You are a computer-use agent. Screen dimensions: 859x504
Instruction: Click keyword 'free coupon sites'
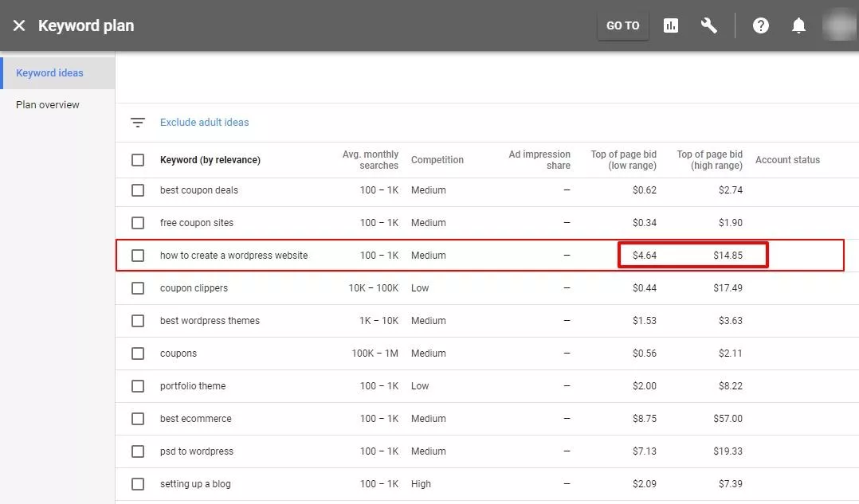[197, 223]
